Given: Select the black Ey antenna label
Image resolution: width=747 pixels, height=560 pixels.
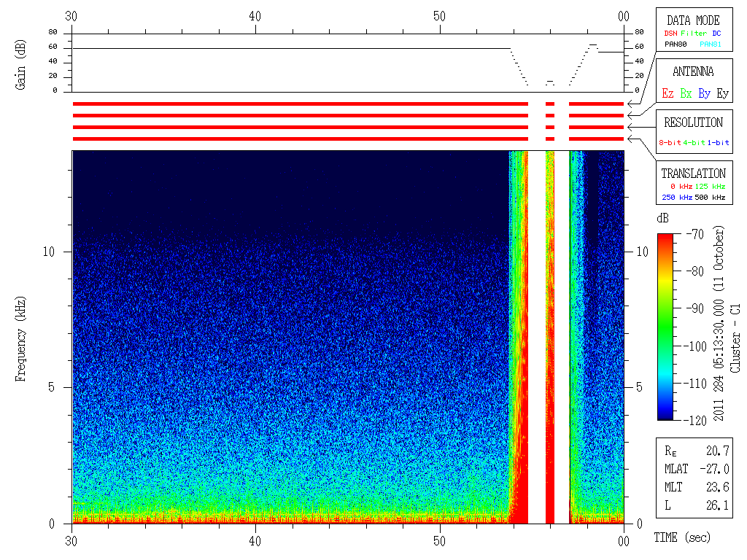Looking at the screenshot, I should click(723, 93).
